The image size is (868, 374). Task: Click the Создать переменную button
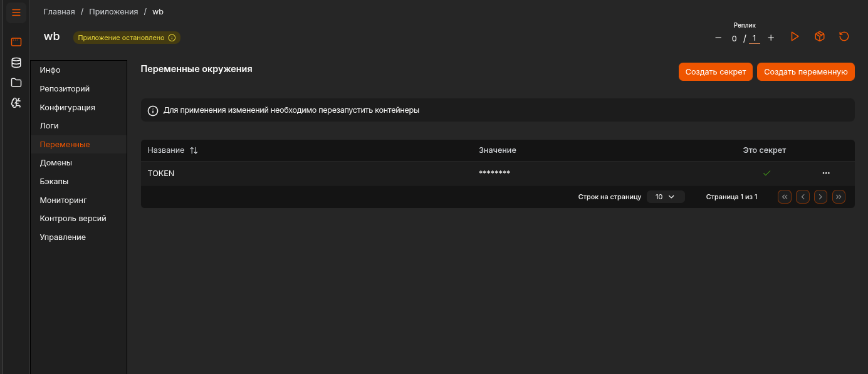click(805, 72)
